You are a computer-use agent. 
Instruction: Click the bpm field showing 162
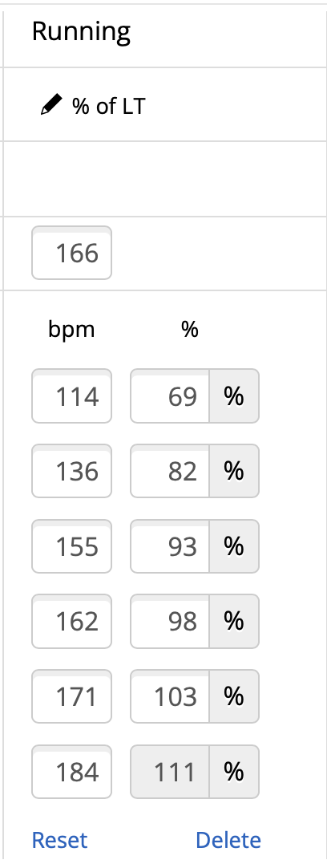click(72, 621)
